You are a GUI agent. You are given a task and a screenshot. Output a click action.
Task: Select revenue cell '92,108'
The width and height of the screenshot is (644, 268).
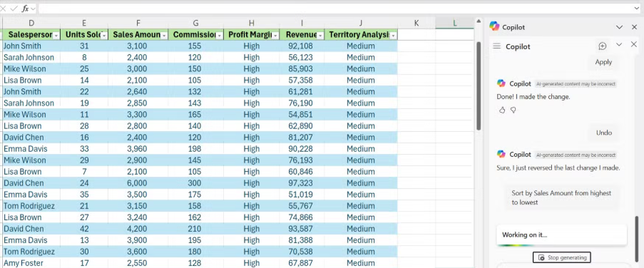(x=302, y=46)
